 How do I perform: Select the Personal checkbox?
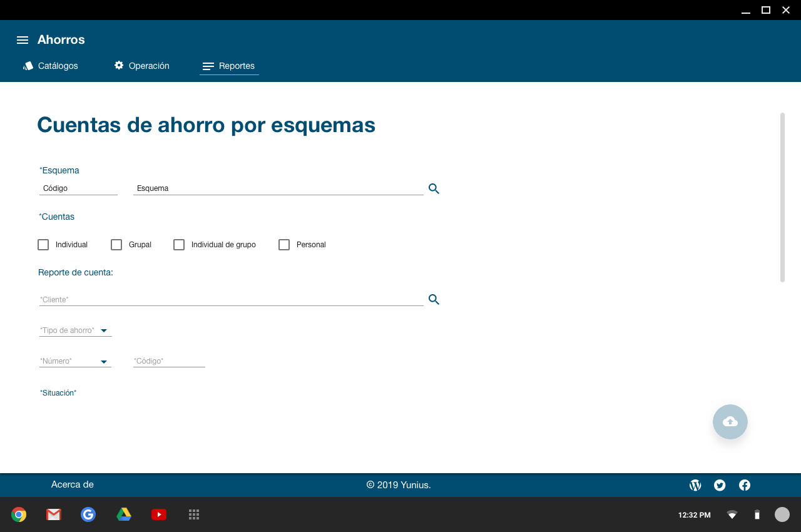click(x=284, y=245)
